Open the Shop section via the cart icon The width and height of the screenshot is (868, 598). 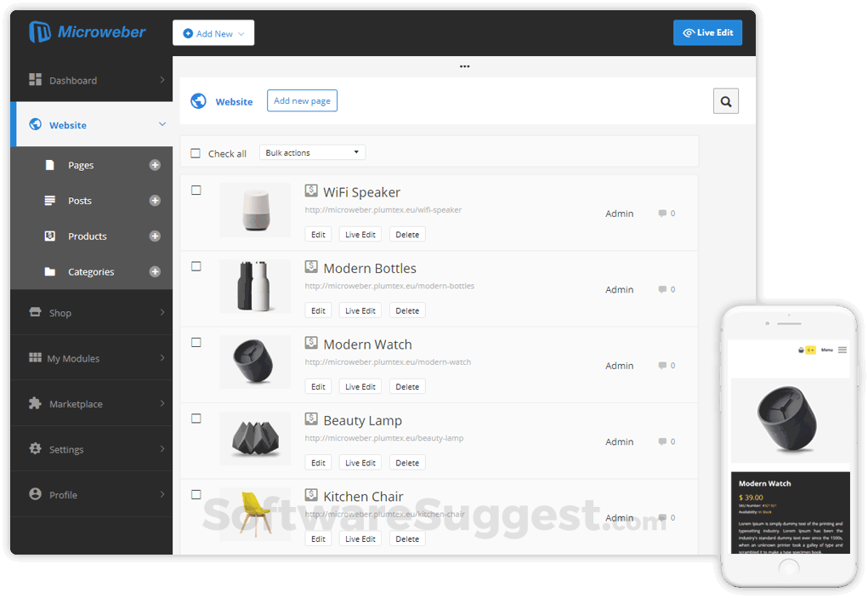click(34, 312)
